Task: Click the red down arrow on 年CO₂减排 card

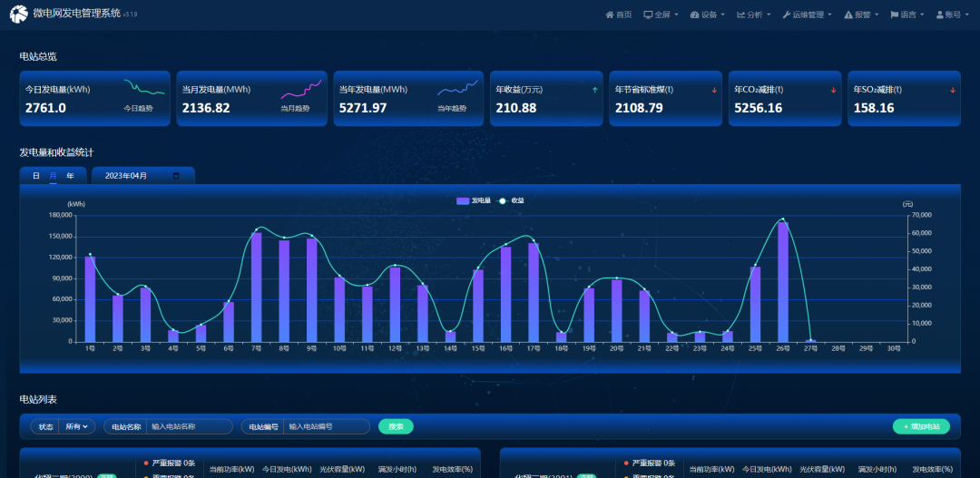Action: click(x=833, y=90)
